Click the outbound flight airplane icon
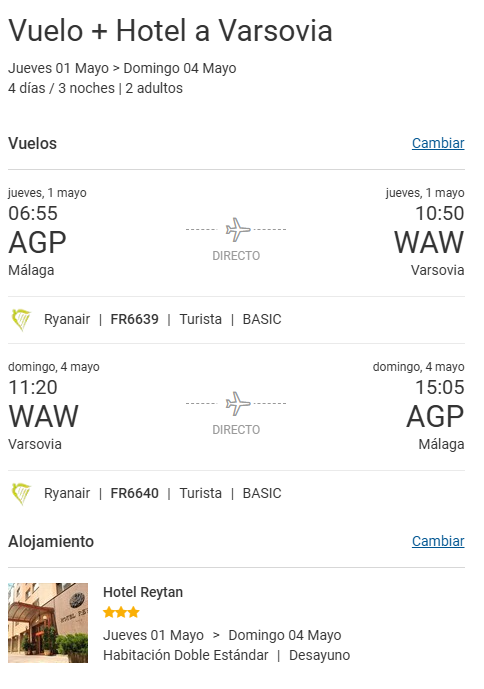The image size is (484, 689). click(237, 229)
